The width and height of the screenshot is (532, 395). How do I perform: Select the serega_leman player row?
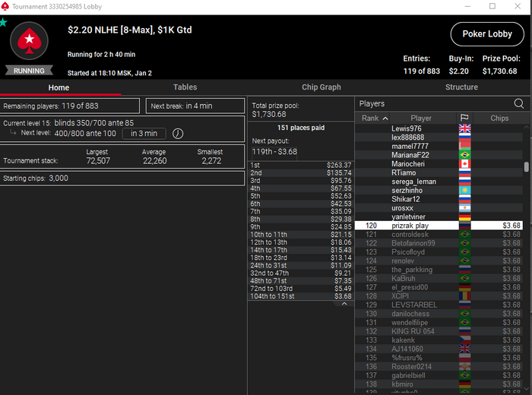(x=439, y=182)
